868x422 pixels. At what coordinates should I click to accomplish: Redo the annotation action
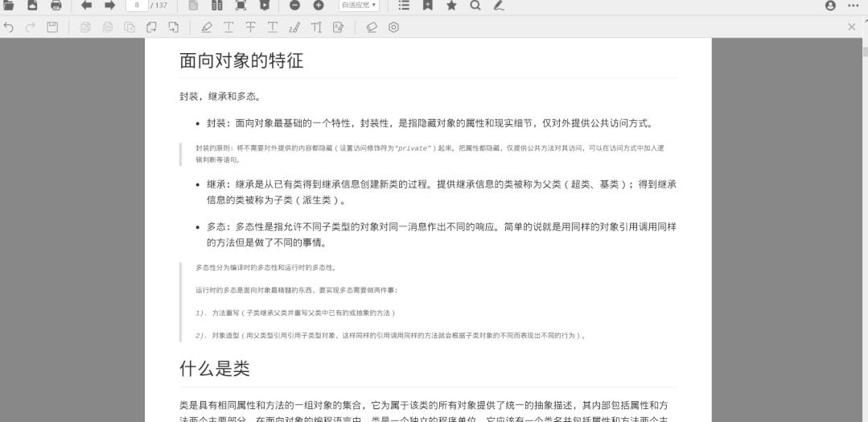(x=31, y=27)
